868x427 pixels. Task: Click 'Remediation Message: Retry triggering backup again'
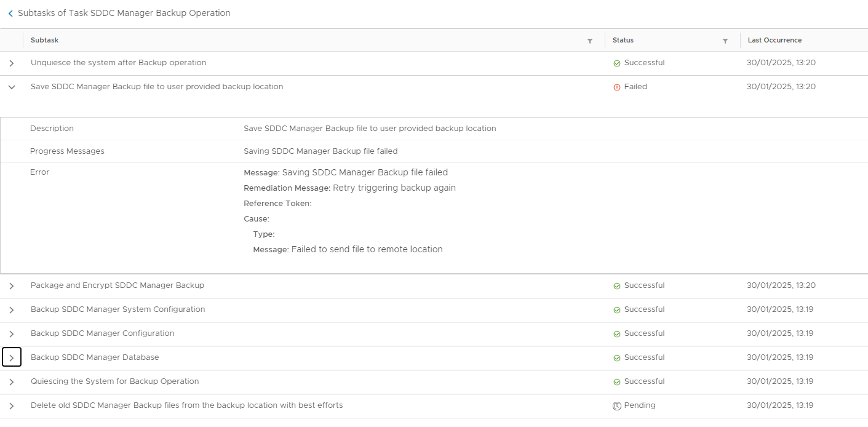tap(349, 188)
